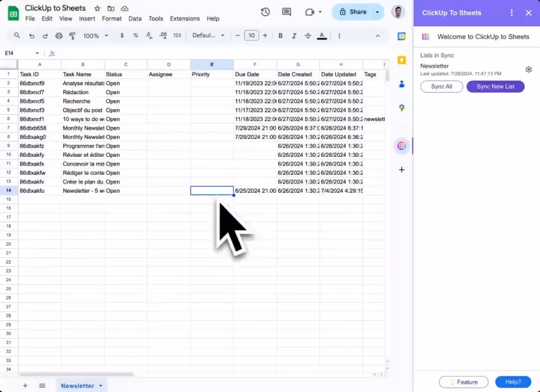Expand the zoom level dropdown at 100%
Viewport: 540px width, 392px height.
click(x=95, y=36)
